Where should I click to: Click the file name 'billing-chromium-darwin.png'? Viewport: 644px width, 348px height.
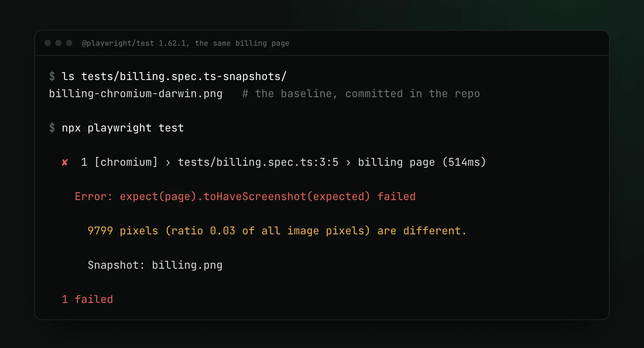coord(136,94)
